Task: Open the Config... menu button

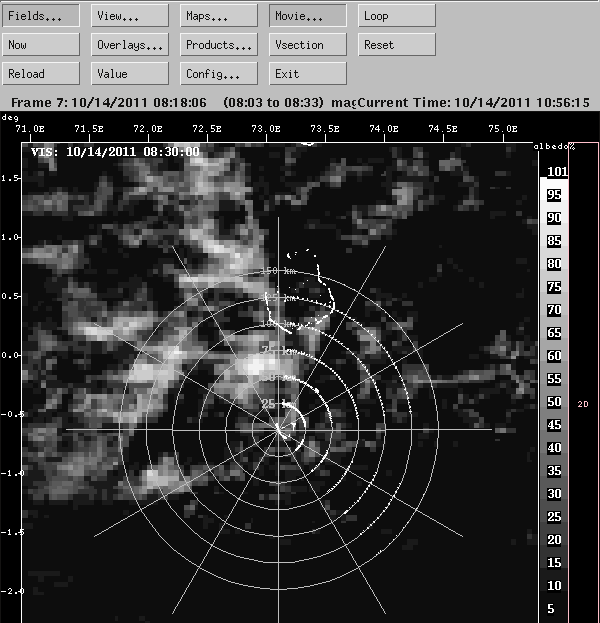Action: (219, 74)
